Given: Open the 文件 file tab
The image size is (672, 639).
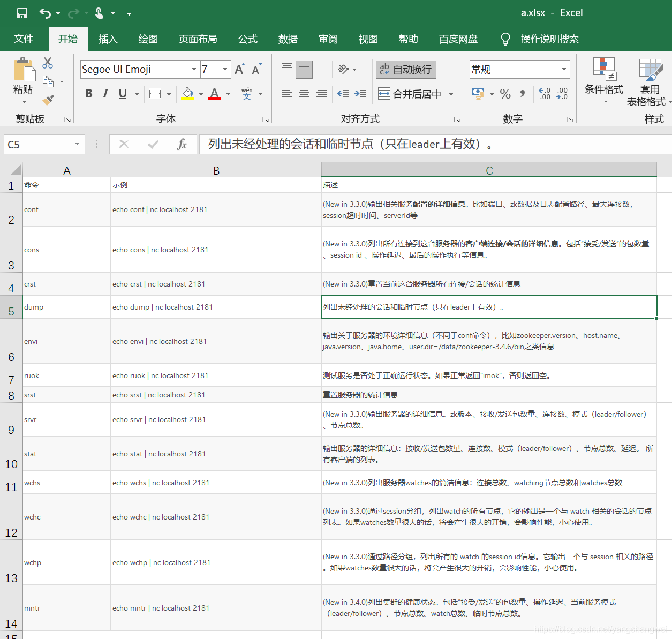Looking at the screenshot, I should pyautogui.click(x=24, y=39).
